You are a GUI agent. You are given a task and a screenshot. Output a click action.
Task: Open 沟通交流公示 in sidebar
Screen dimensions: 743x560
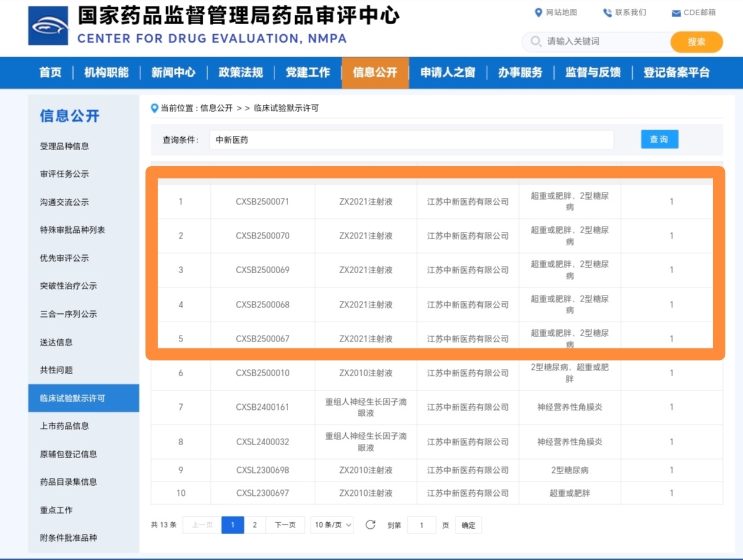coord(64,202)
